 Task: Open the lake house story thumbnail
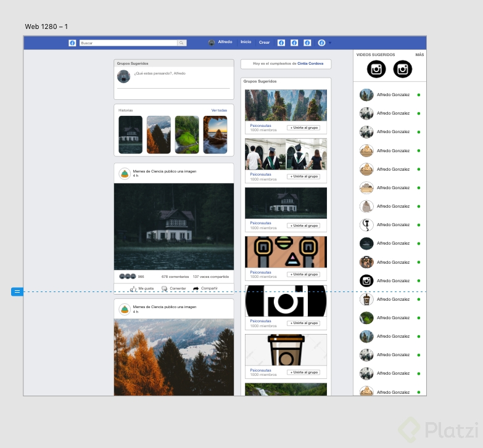pos(131,134)
